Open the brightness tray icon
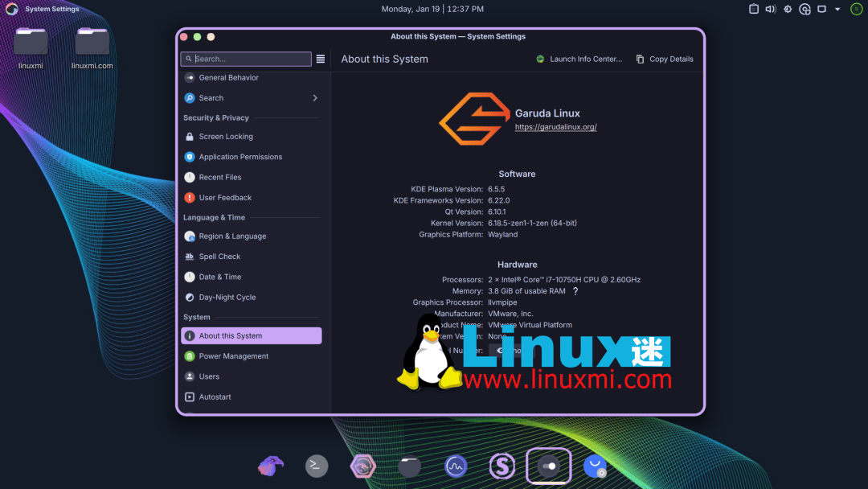This screenshot has width=868, height=489. point(788,9)
